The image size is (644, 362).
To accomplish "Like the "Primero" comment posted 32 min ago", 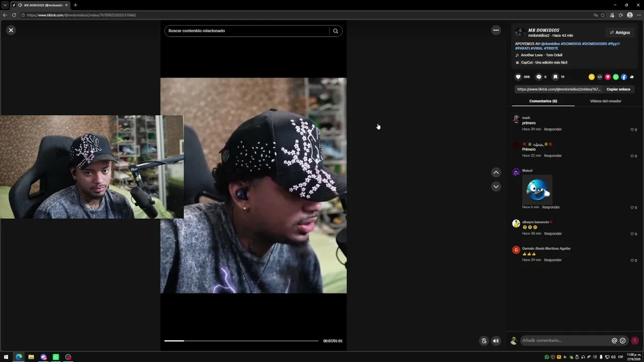I will (x=632, y=156).
